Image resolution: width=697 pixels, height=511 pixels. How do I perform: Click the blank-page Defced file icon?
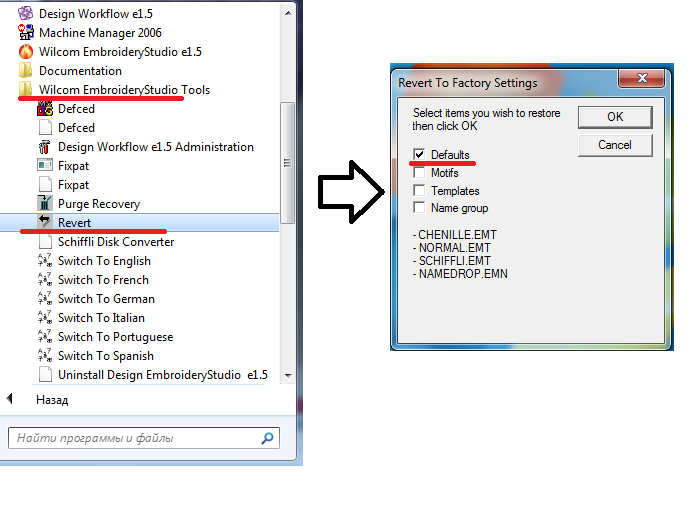[x=45, y=128]
